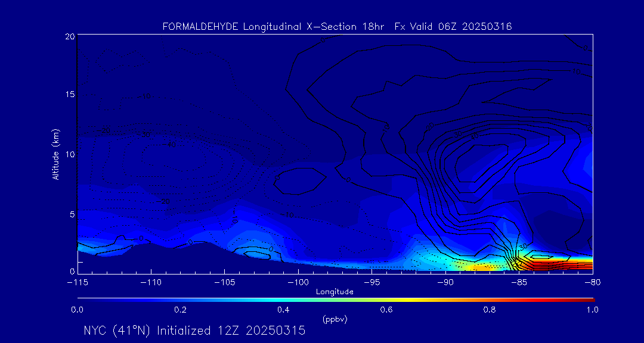The height and width of the screenshot is (343, 644).
Task: Click the altitude tick label 10
Action: click(70, 154)
